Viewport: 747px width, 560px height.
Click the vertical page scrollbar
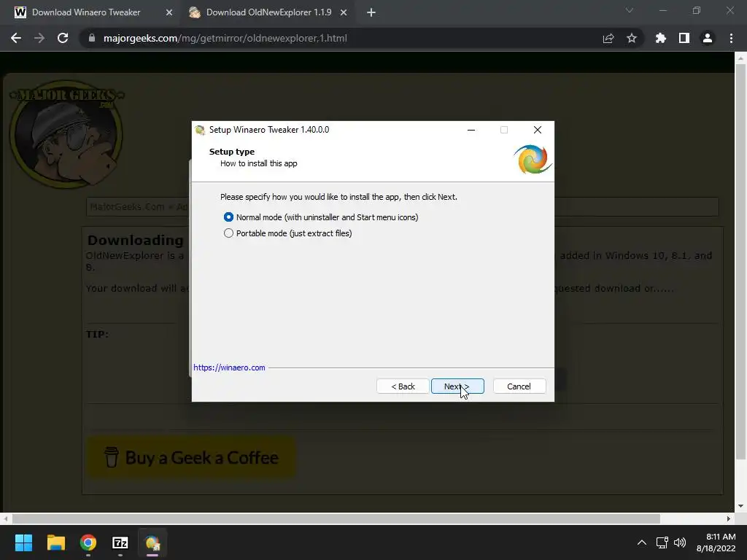[740, 262]
